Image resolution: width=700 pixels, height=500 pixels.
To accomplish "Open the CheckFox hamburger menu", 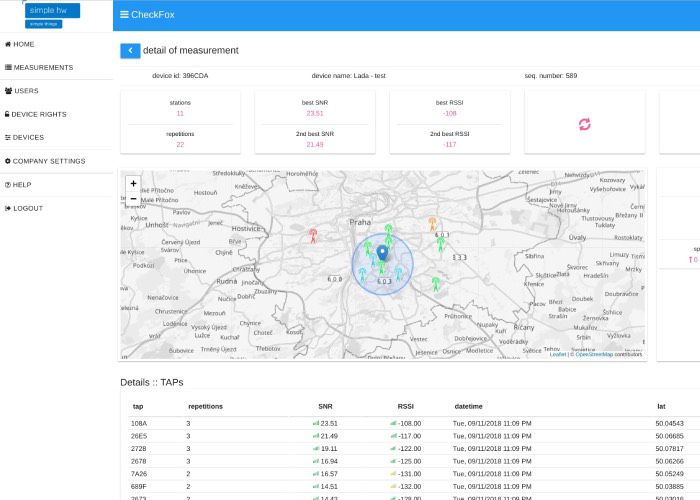I will (x=124, y=14).
